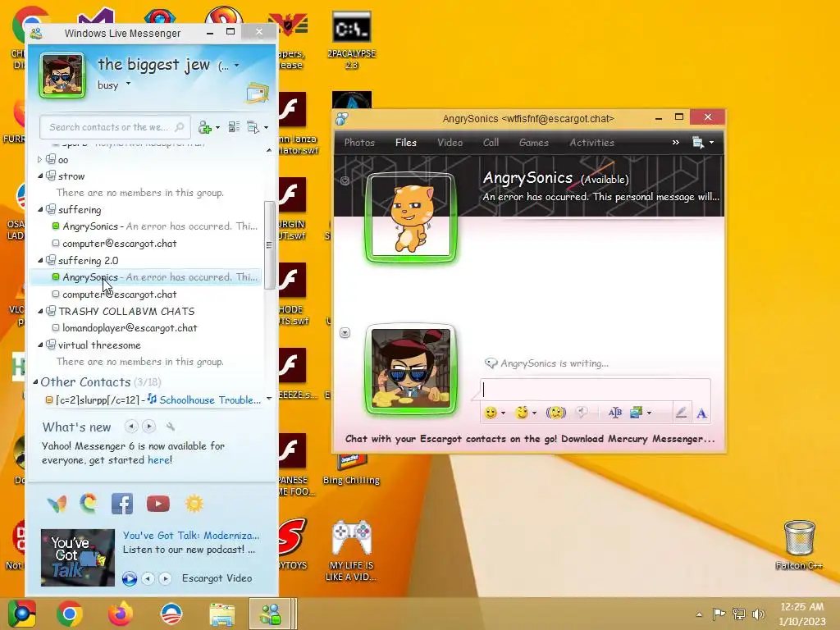Go to next What's new item

pyautogui.click(x=149, y=427)
